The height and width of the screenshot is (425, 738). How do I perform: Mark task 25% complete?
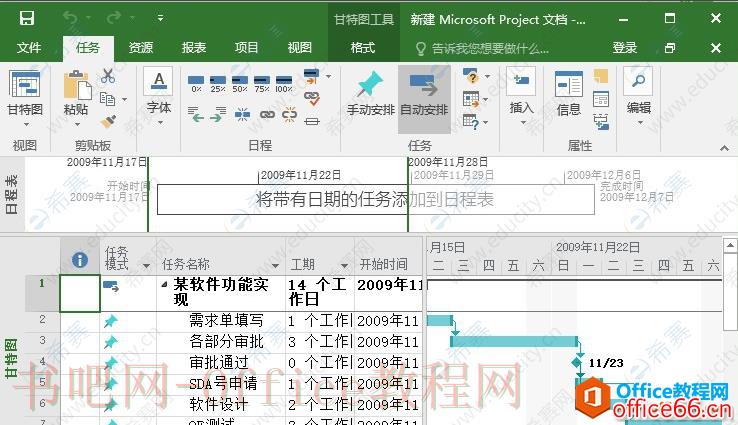[218, 84]
